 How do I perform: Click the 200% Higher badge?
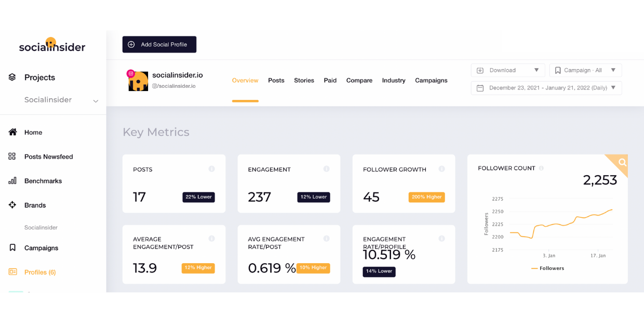[x=427, y=197]
